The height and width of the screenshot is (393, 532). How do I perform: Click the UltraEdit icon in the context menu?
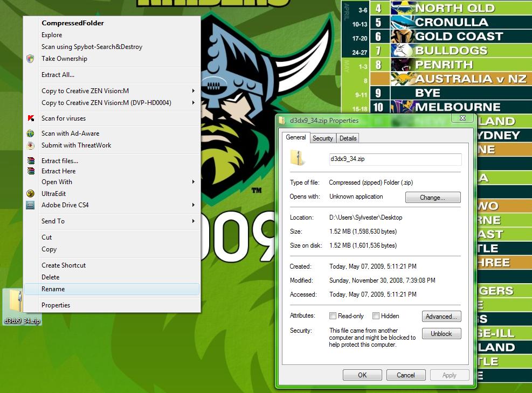(31, 194)
